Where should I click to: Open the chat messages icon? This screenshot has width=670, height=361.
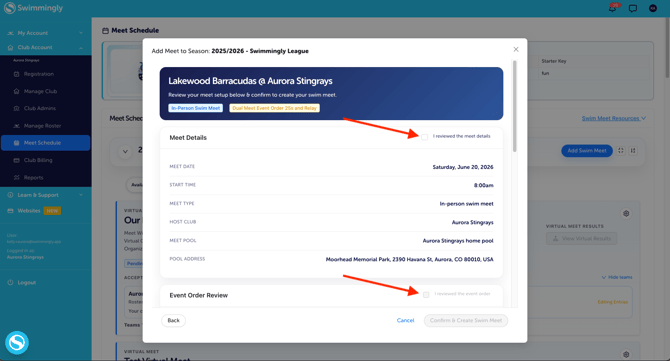[x=633, y=9]
